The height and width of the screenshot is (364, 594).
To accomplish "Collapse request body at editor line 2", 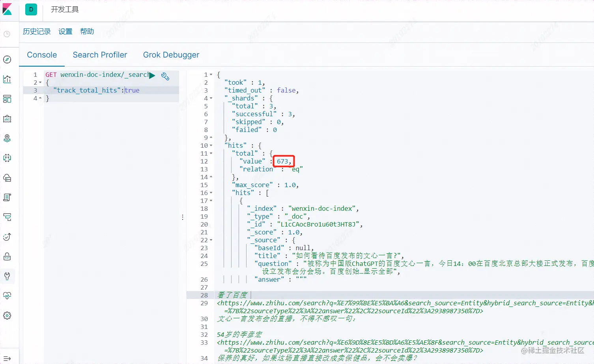I will (40, 83).
